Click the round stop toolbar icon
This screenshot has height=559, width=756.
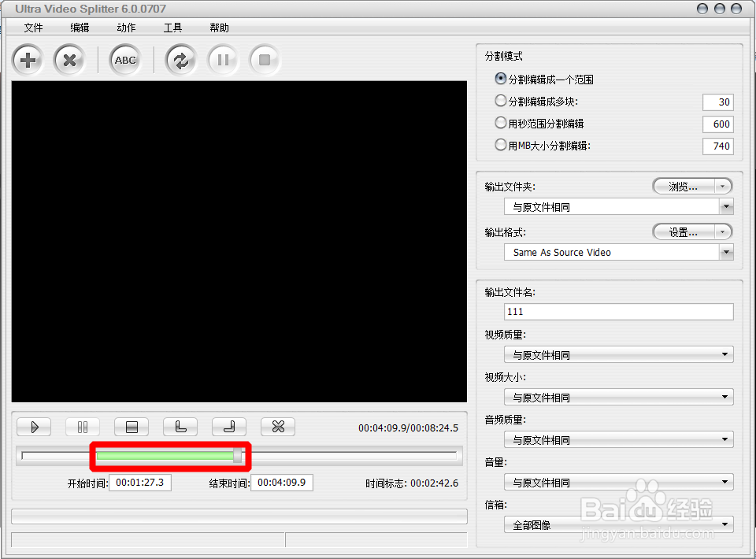(x=265, y=61)
